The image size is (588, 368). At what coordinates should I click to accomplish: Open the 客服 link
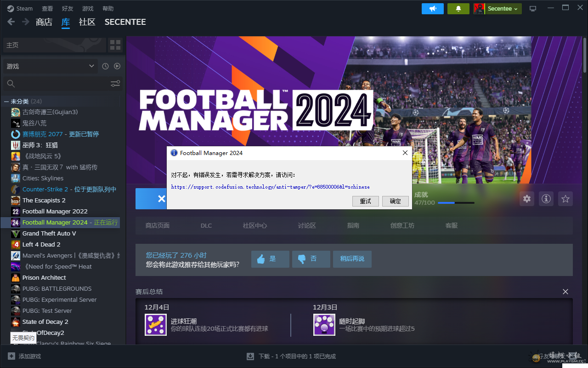tap(452, 225)
